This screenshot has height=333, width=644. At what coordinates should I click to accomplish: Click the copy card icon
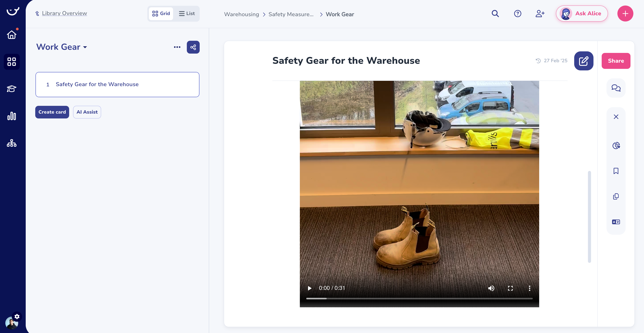[616, 196]
